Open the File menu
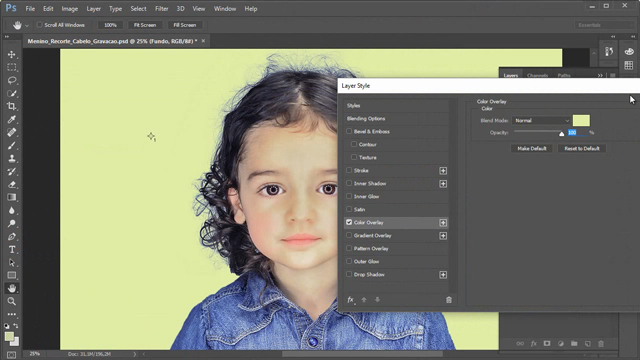The image size is (640, 360). tap(30, 9)
